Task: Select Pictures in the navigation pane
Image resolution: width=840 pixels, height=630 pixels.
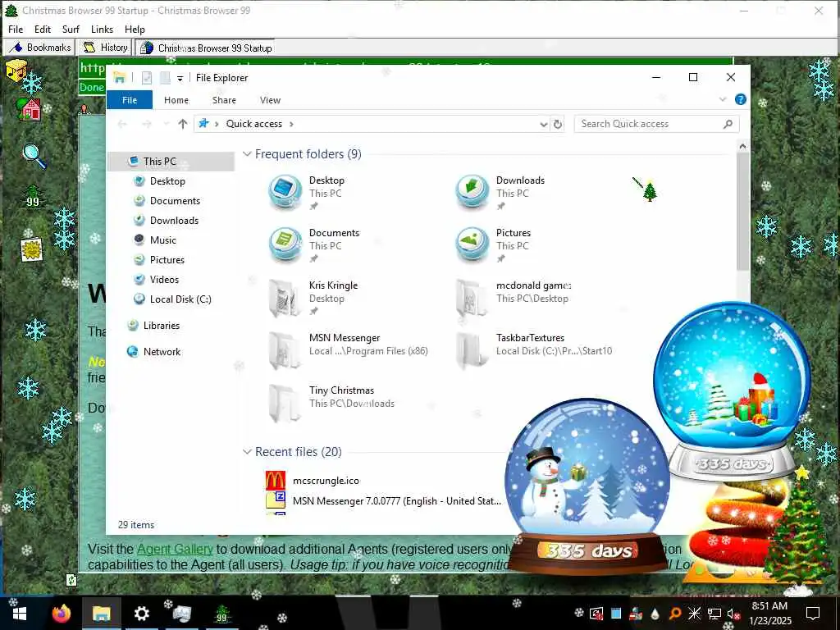Action: tap(167, 260)
